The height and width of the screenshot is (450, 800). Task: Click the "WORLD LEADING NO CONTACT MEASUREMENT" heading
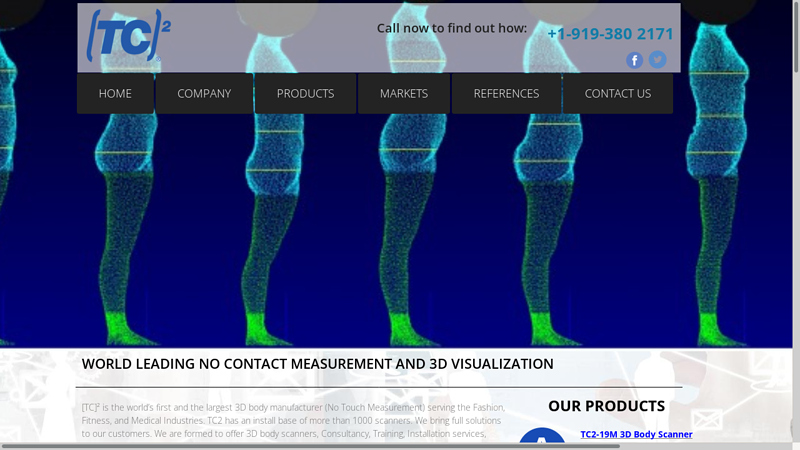(x=317, y=364)
